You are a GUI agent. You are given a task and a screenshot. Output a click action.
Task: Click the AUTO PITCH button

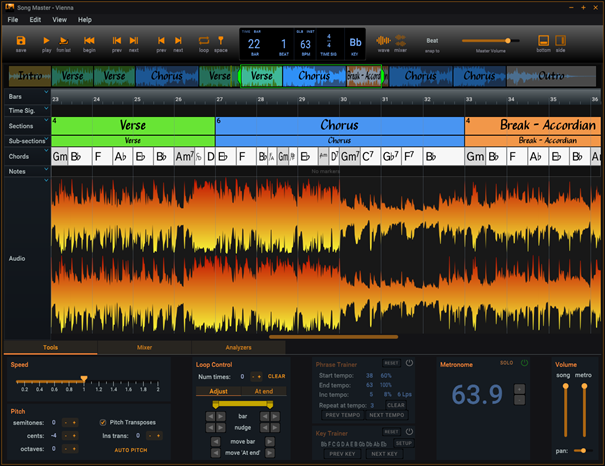pyautogui.click(x=133, y=450)
